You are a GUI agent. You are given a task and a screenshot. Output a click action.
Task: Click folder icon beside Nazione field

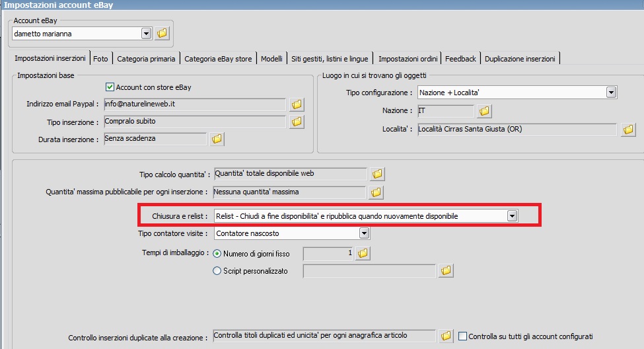(484, 110)
